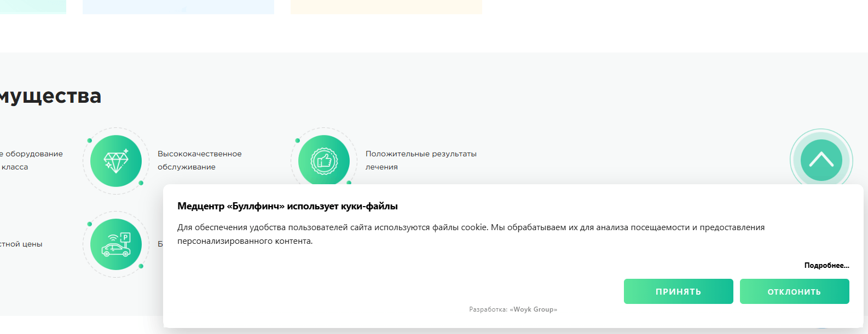
Task: Click green dot at top-left of diamond icon
Action: coord(90,140)
